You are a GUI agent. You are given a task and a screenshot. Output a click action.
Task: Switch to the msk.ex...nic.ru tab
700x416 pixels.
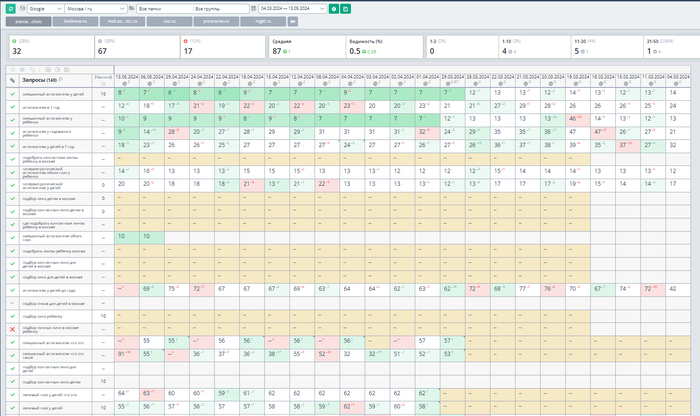[x=122, y=21]
